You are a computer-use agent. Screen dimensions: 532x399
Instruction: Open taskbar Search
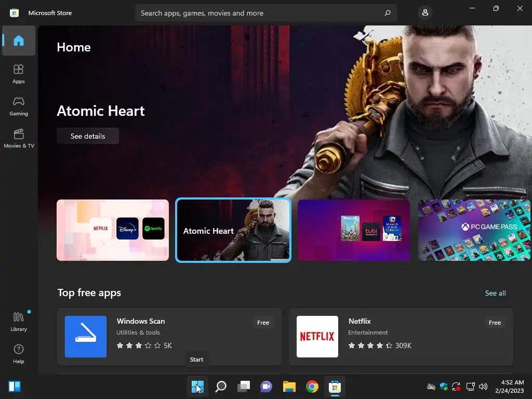[220, 387]
